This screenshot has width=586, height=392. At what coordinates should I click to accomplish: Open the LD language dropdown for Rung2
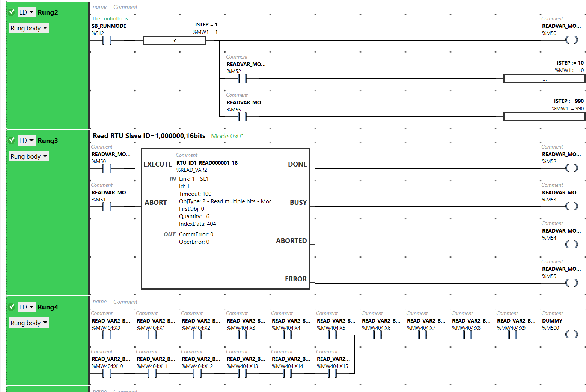coord(26,12)
